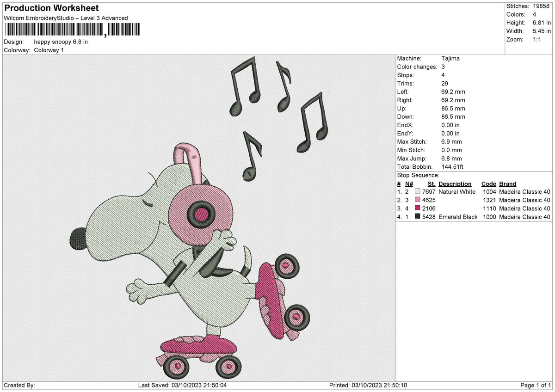The image size is (555, 392).
Task: Click the "Description" column header
Action: click(455, 184)
